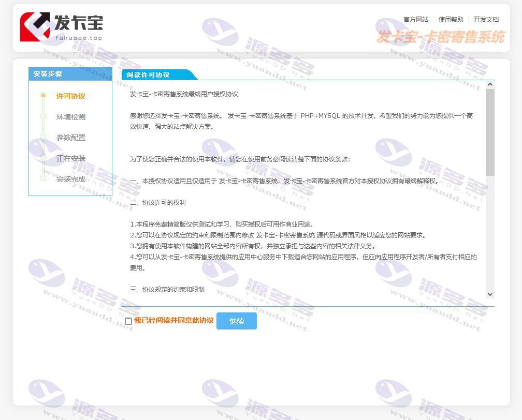Click the 三、协议规定的约束和限制 heading
Image resolution: width=522 pixels, height=420 pixels.
(167, 289)
